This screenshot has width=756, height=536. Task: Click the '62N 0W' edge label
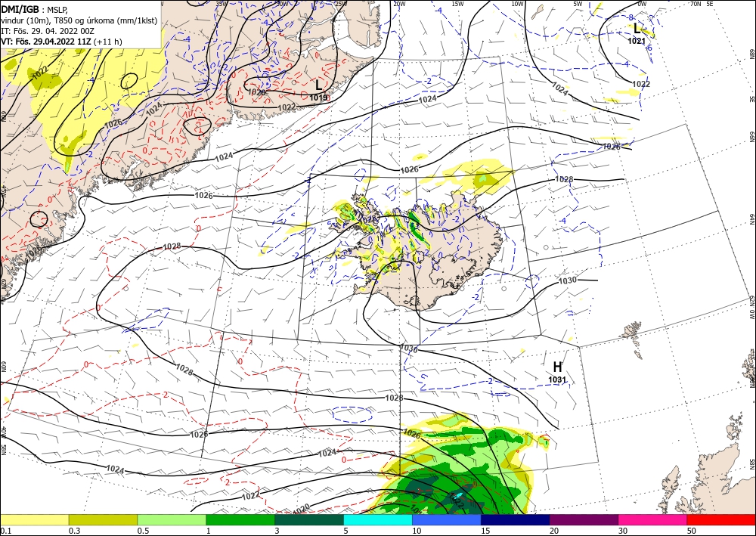click(x=751, y=308)
